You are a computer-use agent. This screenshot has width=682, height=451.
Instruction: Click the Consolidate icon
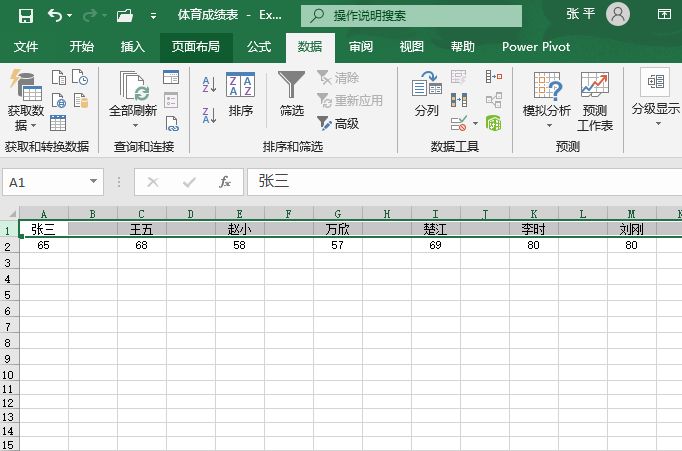[x=494, y=77]
